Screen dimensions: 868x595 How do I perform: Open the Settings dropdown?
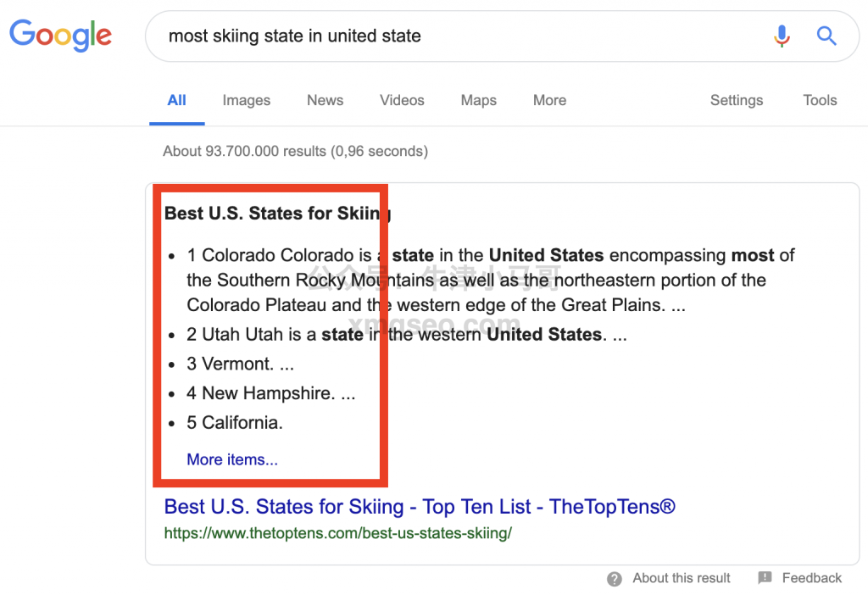pyautogui.click(x=736, y=100)
